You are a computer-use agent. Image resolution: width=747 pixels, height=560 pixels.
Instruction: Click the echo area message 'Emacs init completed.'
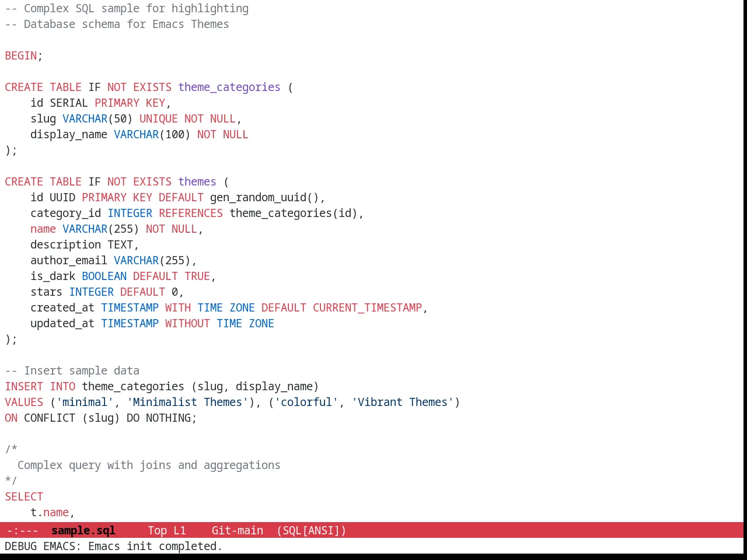[x=155, y=546]
